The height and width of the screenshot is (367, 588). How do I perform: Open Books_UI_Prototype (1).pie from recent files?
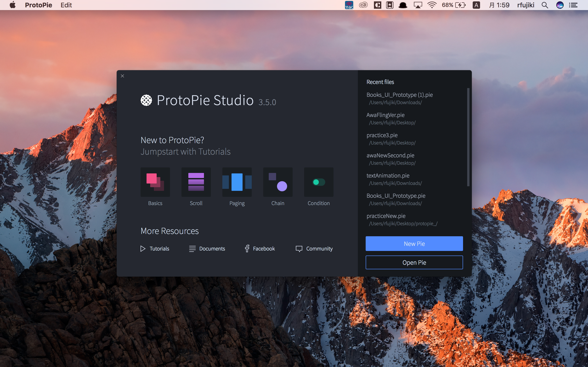pyautogui.click(x=399, y=95)
